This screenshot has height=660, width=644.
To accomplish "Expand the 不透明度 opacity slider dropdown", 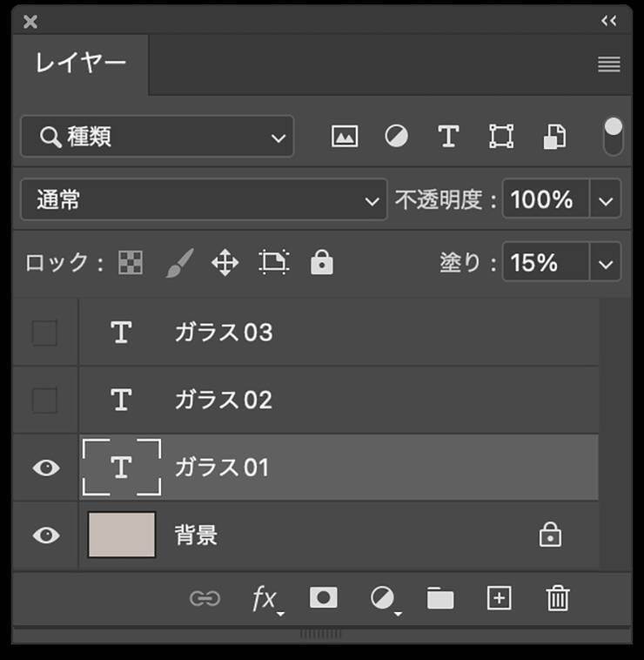I will (x=606, y=200).
